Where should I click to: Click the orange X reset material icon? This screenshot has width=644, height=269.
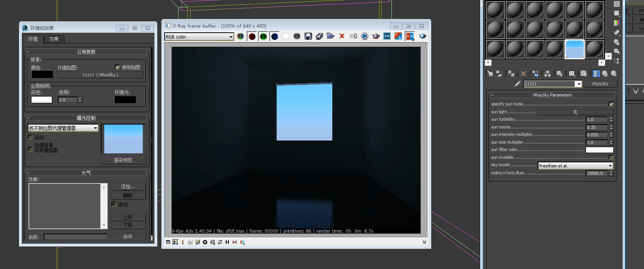point(523,74)
